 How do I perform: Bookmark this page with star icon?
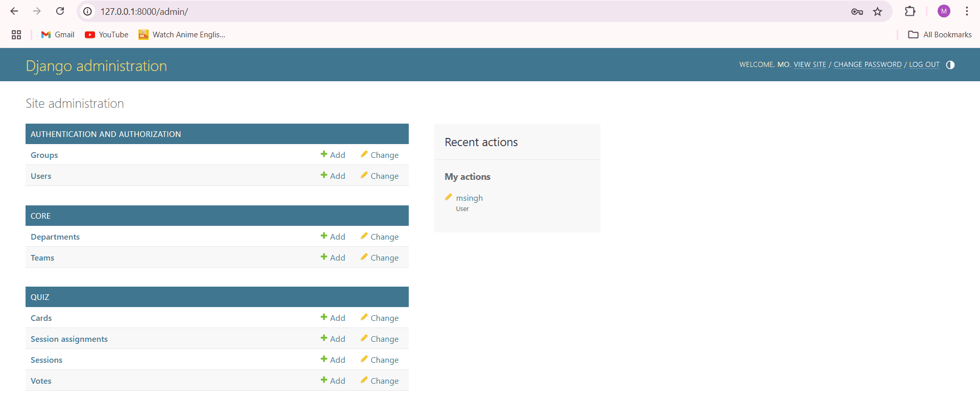coord(877,11)
